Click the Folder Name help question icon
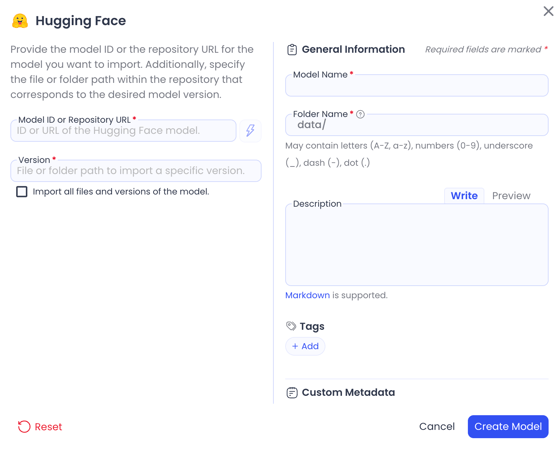The image size is (559, 450). click(x=360, y=114)
